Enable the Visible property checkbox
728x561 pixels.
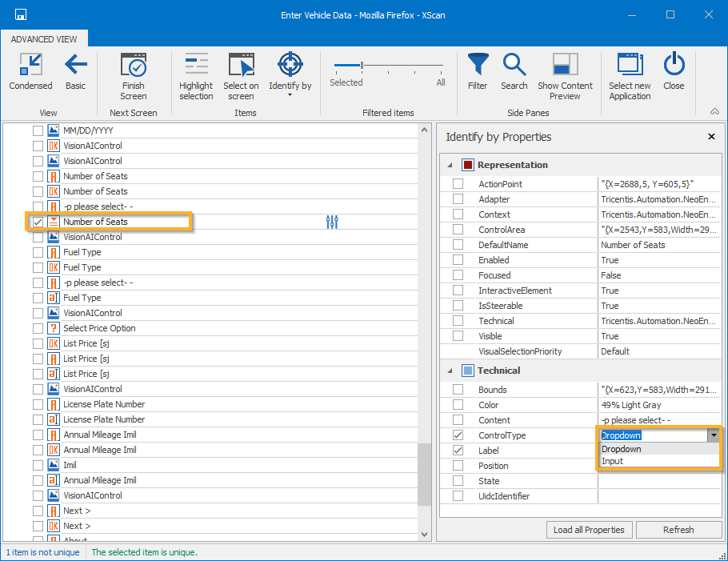coord(458,336)
